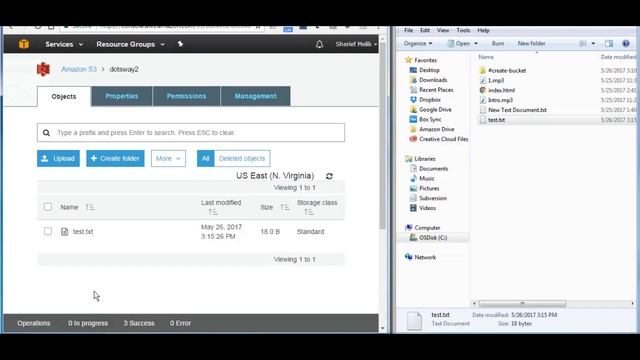This screenshot has height=360, width=640.
Task: Click Explorer help question mark icon
Action: [x=626, y=43]
